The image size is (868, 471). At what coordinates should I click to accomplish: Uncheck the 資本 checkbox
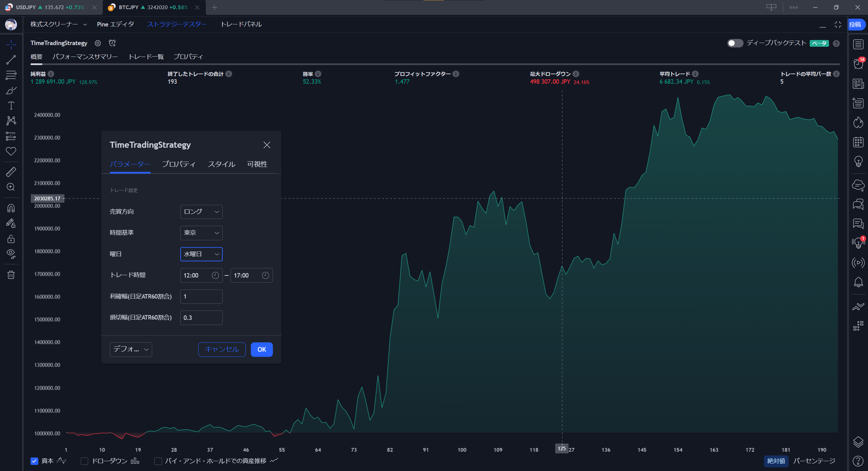click(34, 461)
